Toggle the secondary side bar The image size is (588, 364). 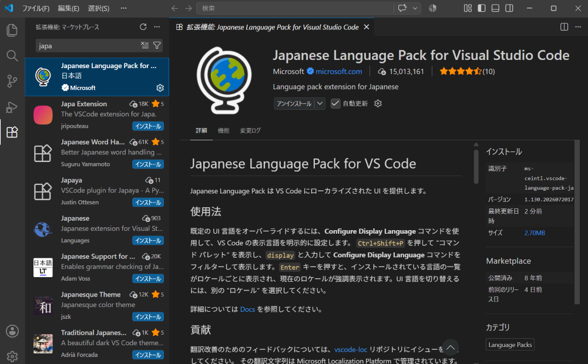tap(509, 8)
